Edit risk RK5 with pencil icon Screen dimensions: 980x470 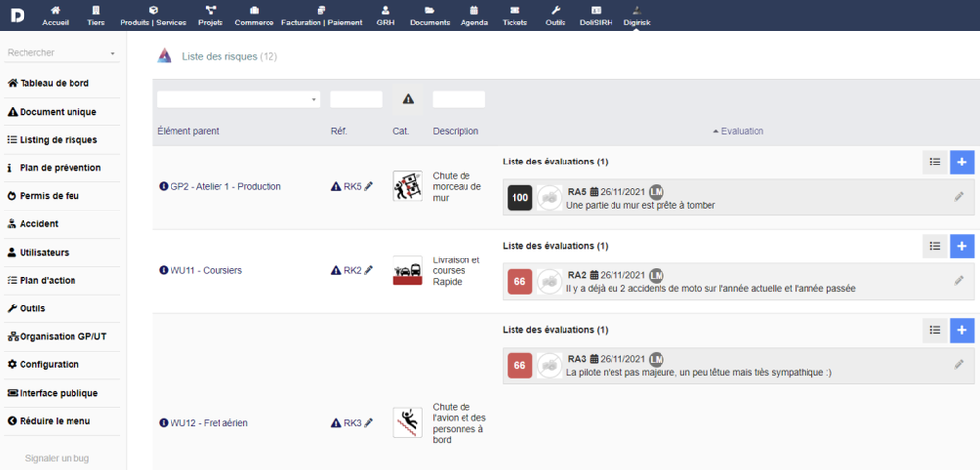(x=368, y=186)
